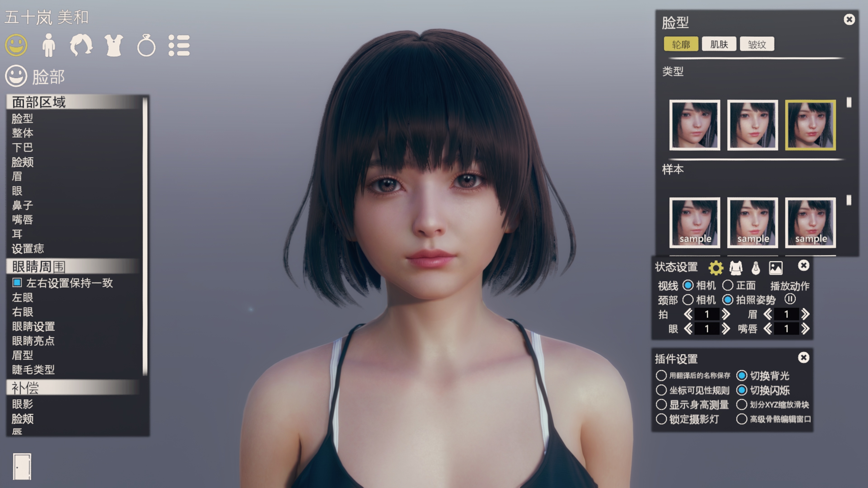The height and width of the screenshot is (488, 868).
Task: Select the lightbulb icon in 状态设置
Action: (x=756, y=268)
